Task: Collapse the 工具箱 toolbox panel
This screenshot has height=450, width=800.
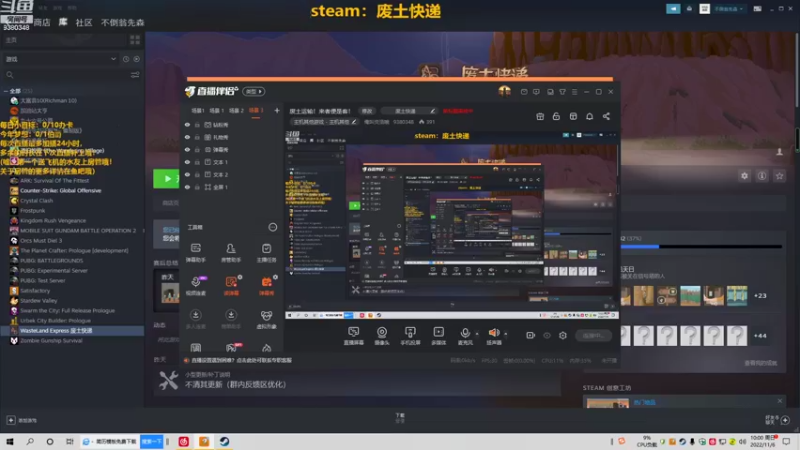Action: [x=272, y=227]
